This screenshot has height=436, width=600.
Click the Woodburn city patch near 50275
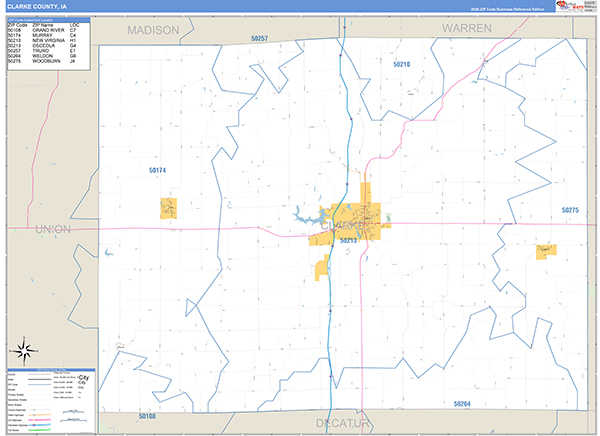coord(546,252)
